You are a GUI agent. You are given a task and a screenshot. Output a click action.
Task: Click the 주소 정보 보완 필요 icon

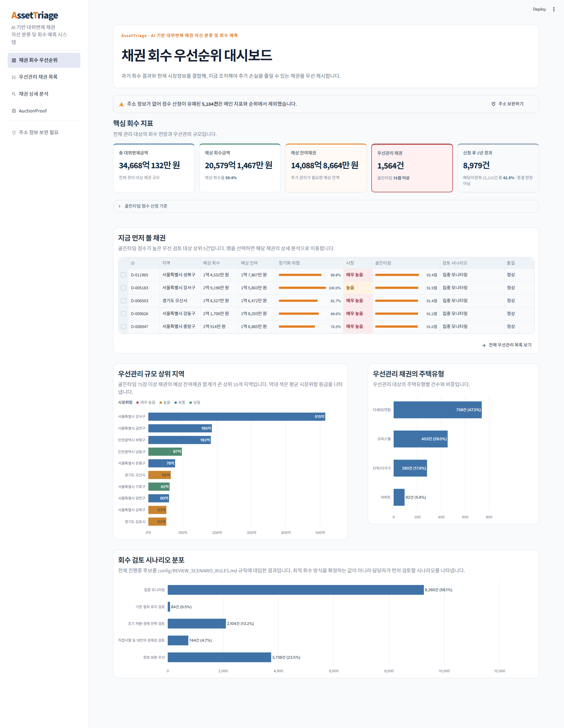tap(14, 133)
